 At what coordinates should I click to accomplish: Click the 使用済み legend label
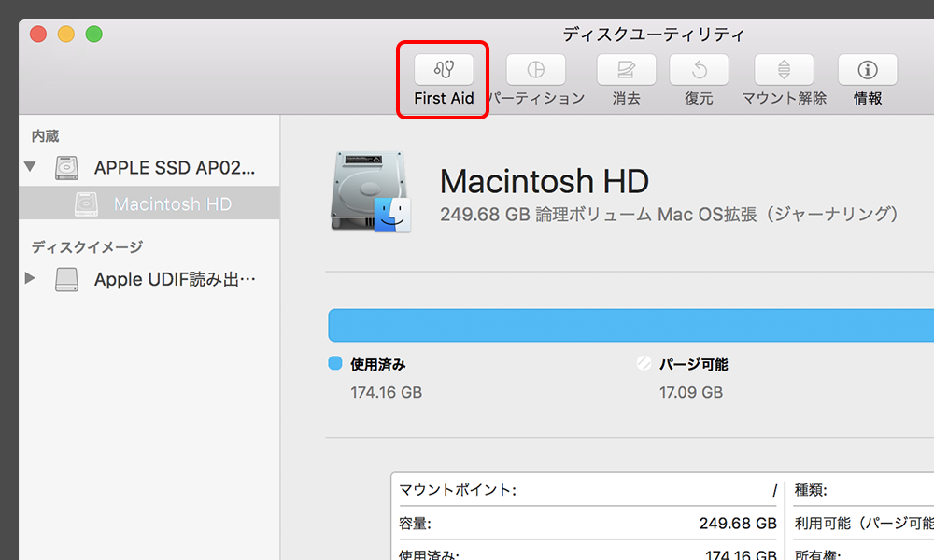point(377,364)
